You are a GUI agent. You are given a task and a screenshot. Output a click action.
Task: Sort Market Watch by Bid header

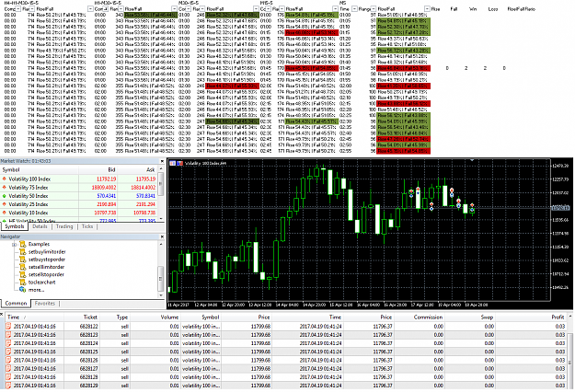coord(98,170)
